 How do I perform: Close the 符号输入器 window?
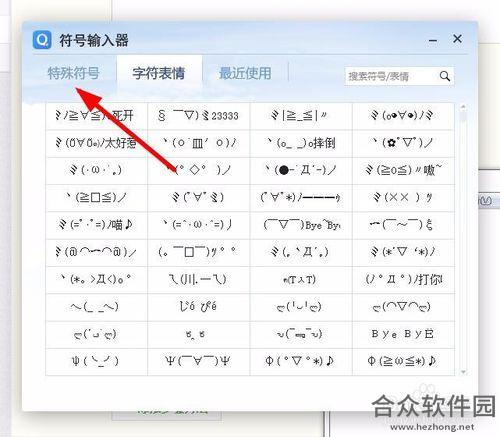(x=457, y=39)
